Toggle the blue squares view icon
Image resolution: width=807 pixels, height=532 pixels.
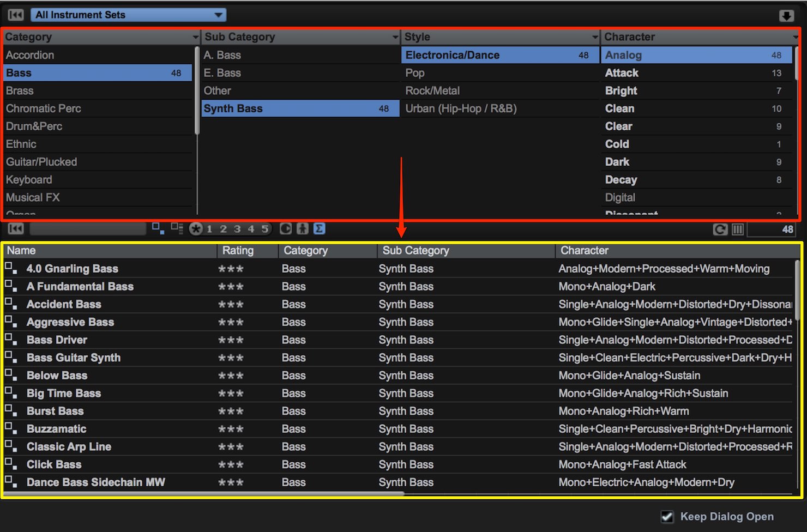click(158, 228)
